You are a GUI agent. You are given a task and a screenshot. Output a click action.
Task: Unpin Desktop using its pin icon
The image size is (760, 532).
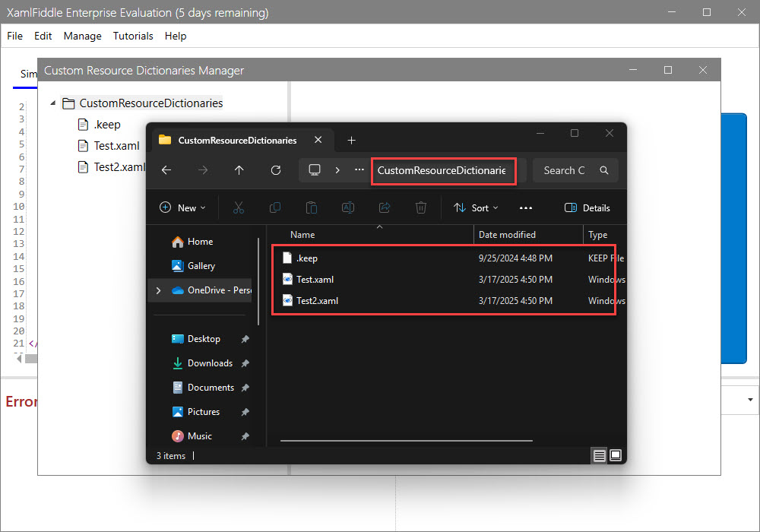(245, 339)
